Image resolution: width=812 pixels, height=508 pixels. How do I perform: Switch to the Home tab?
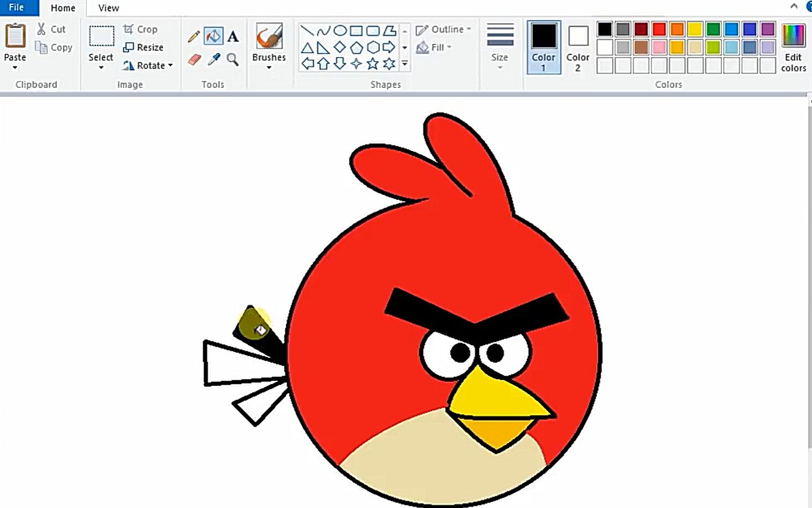click(x=63, y=8)
